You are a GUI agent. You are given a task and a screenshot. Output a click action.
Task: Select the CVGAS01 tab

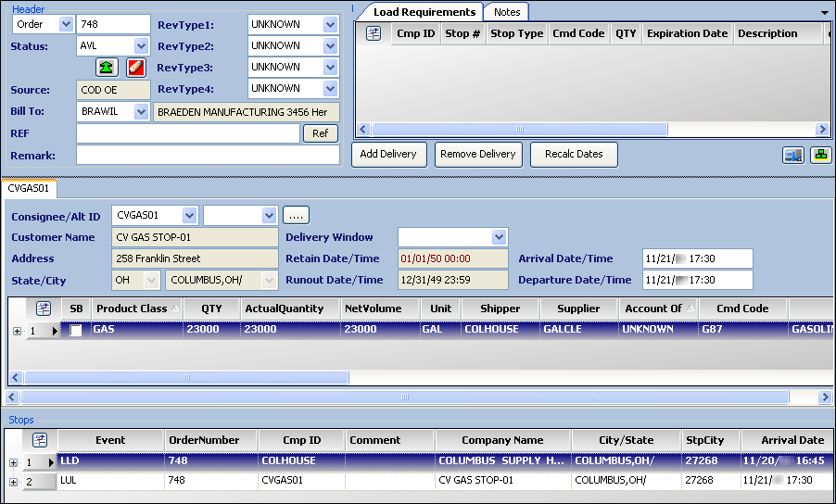(31, 189)
